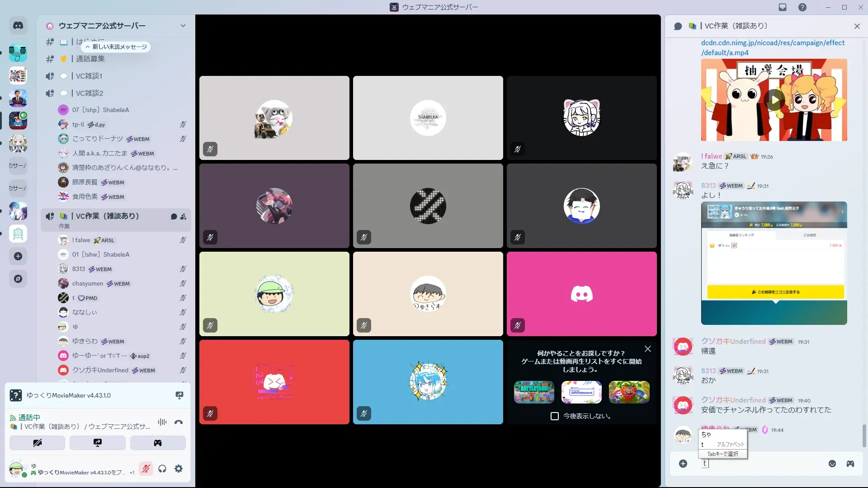Open Discord direct messages home icon
This screenshot has width=868, height=488.
coord(18,26)
